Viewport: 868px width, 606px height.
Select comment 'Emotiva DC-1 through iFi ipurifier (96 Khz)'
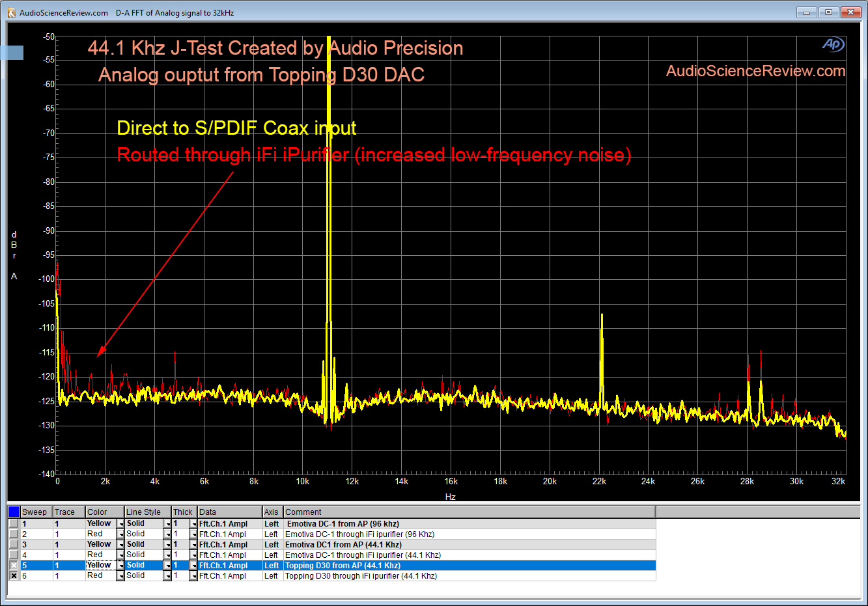359,534
